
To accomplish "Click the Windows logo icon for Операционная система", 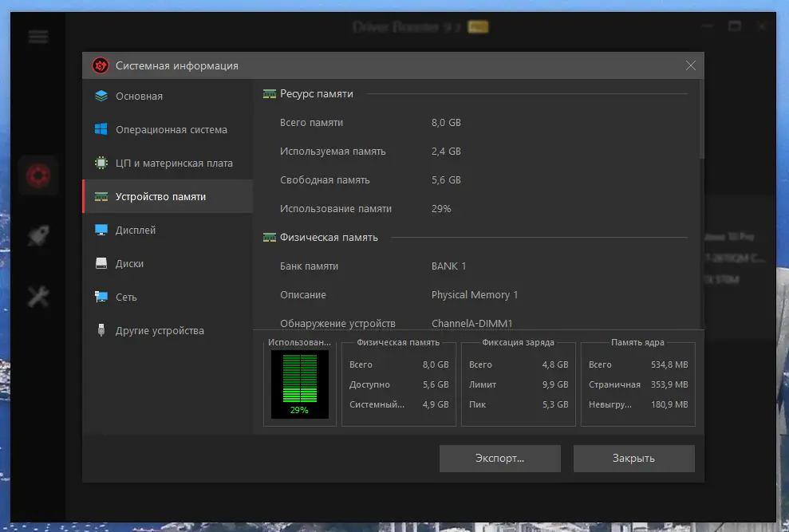I will coord(101,129).
